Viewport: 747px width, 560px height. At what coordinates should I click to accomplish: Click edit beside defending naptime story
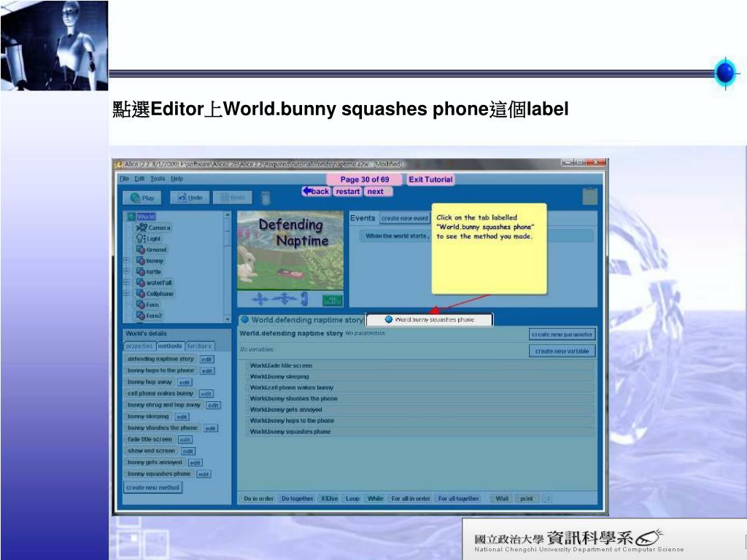point(206,359)
